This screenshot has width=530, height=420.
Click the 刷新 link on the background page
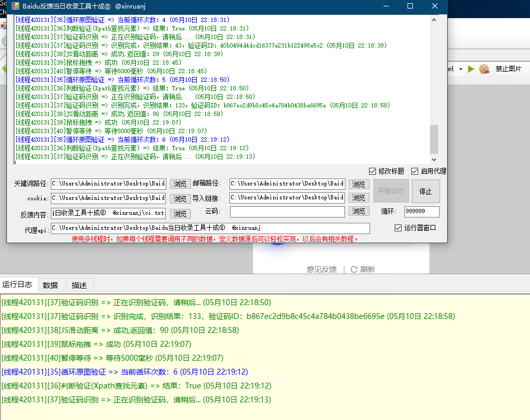363,269
